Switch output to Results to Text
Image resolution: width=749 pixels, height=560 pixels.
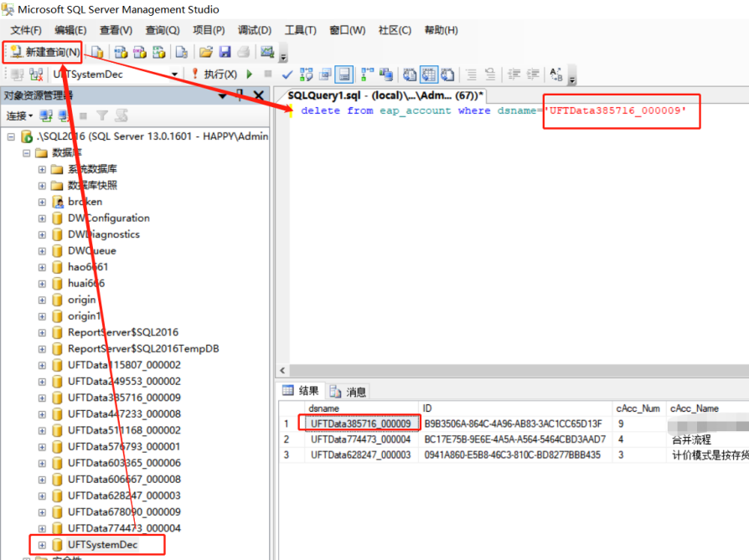click(x=410, y=74)
